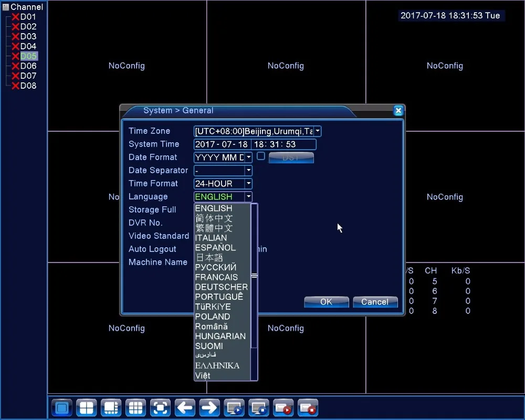
Task: Start recording with red play icon
Action: (x=283, y=407)
